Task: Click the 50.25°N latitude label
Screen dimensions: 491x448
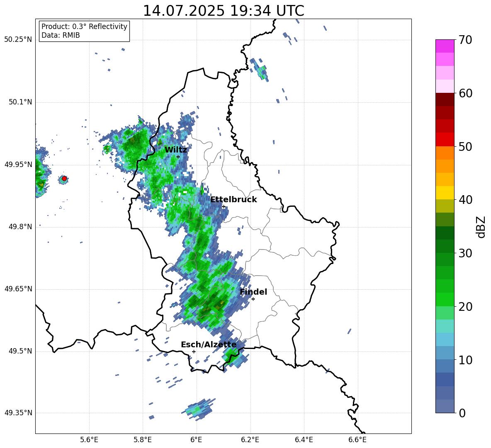Action: point(18,40)
